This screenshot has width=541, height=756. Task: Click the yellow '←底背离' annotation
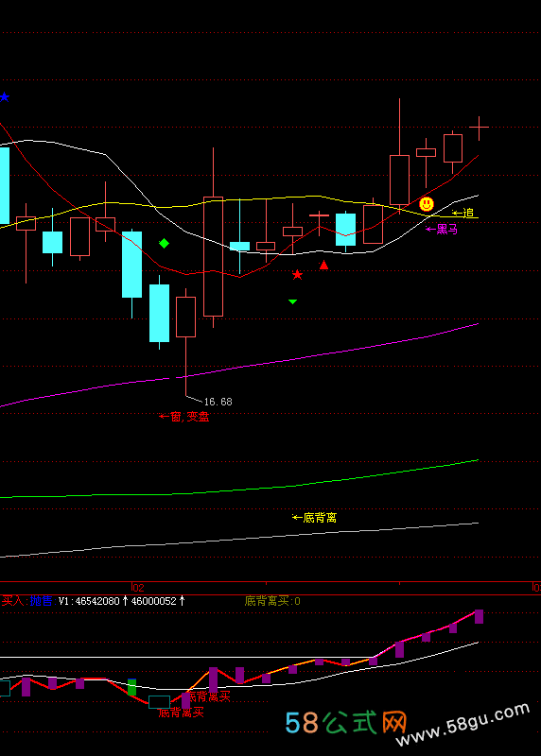pos(315,518)
